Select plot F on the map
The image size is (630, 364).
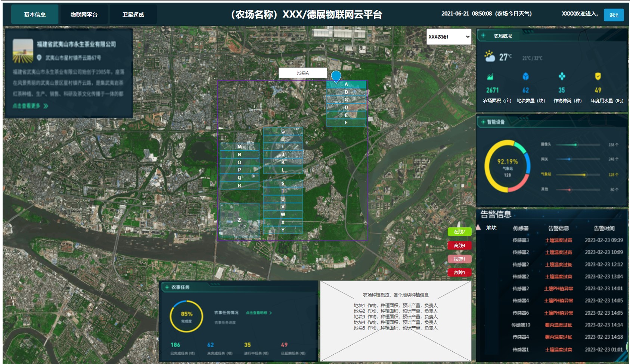coord(346,123)
